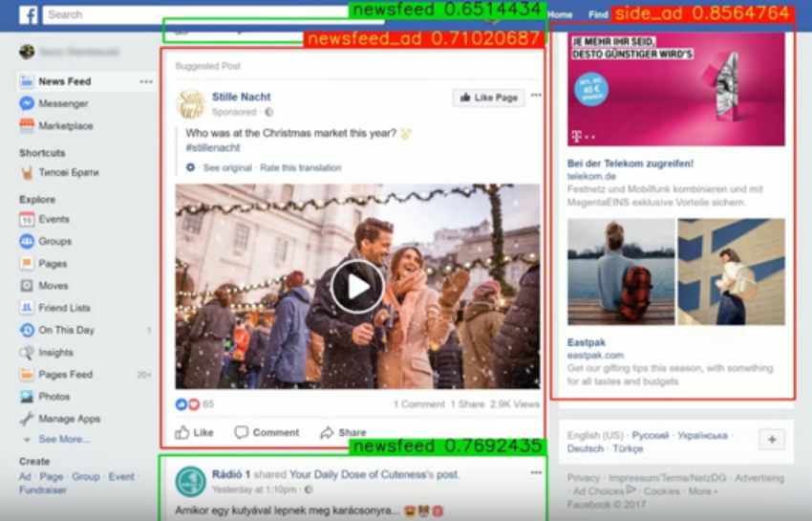Open the Stille Nacht post options menu
This screenshot has height=521, width=812.
tap(536, 95)
